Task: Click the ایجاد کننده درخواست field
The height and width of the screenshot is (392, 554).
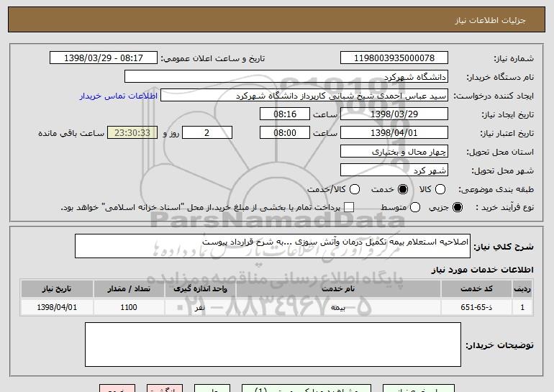Action: coord(304,96)
